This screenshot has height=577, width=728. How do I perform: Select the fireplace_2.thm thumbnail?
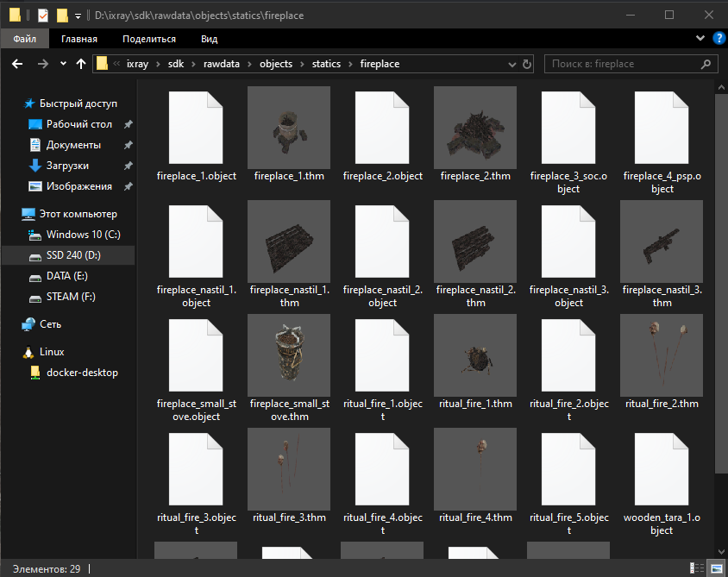(x=475, y=128)
